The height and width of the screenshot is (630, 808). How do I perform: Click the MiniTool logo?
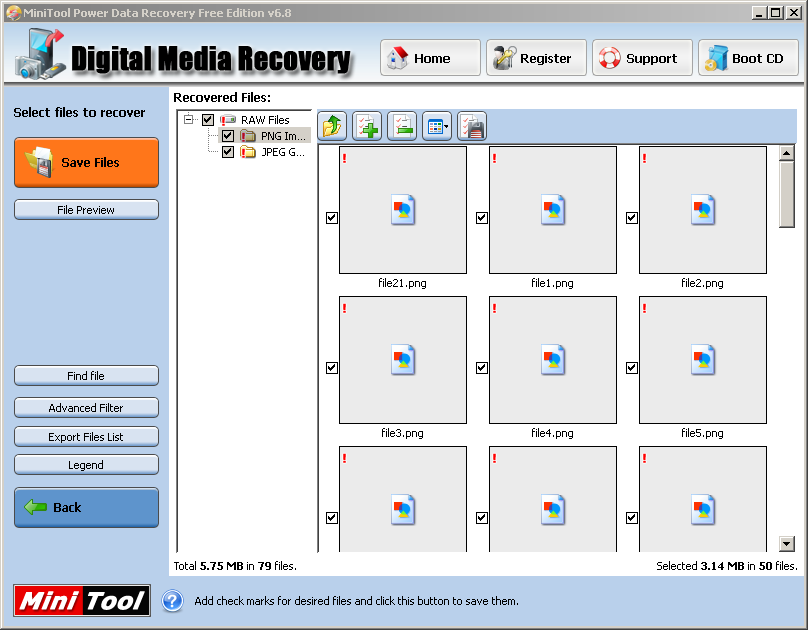82,601
